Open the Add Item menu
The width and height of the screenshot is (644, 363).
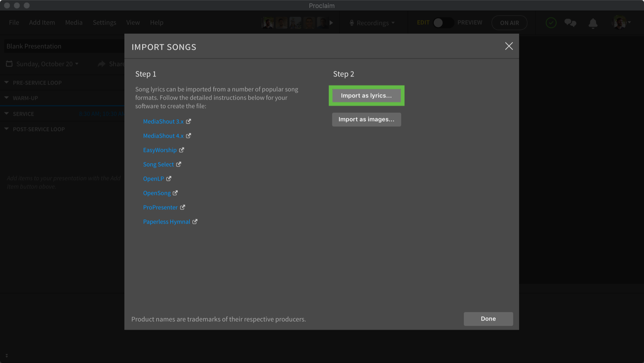pos(42,22)
